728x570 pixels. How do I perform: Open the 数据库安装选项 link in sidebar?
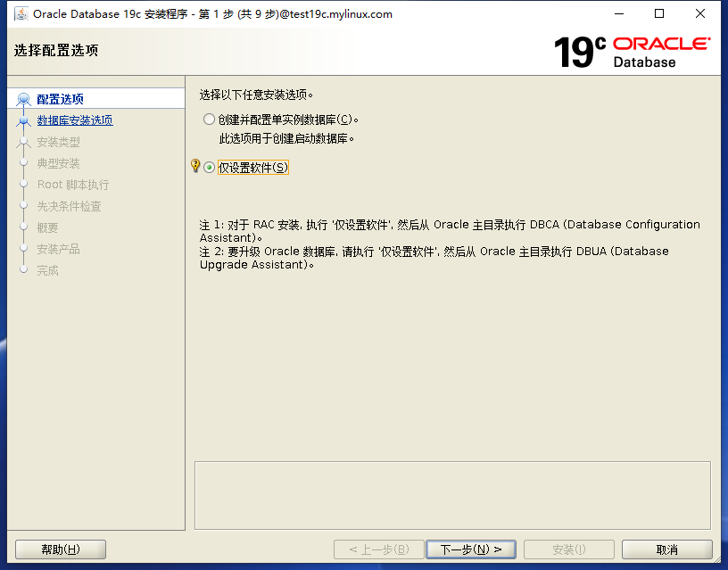73,119
